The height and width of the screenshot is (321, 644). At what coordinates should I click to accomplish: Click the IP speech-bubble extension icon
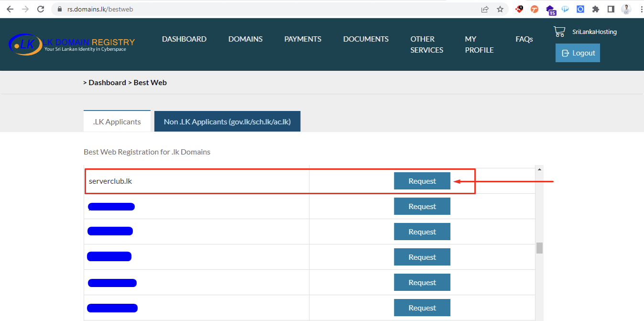pyautogui.click(x=565, y=9)
